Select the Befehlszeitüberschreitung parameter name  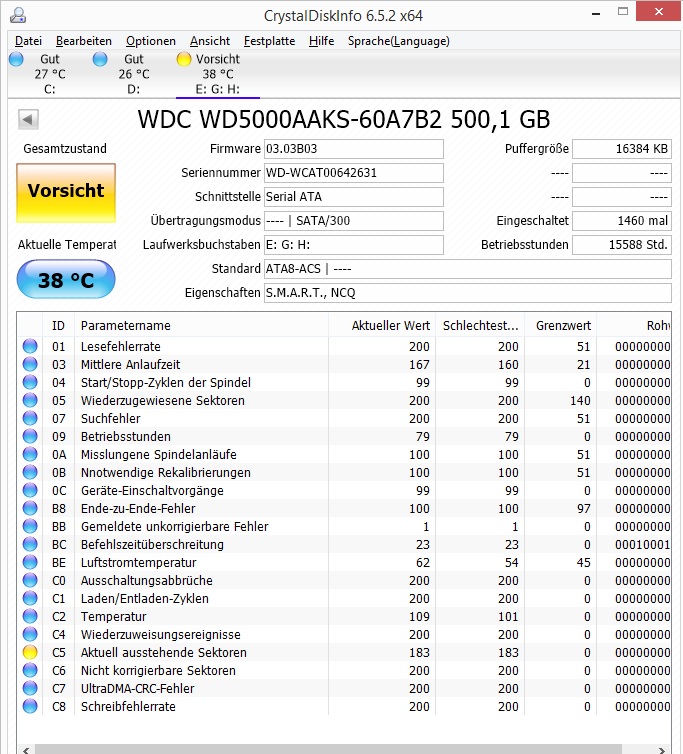point(152,545)
